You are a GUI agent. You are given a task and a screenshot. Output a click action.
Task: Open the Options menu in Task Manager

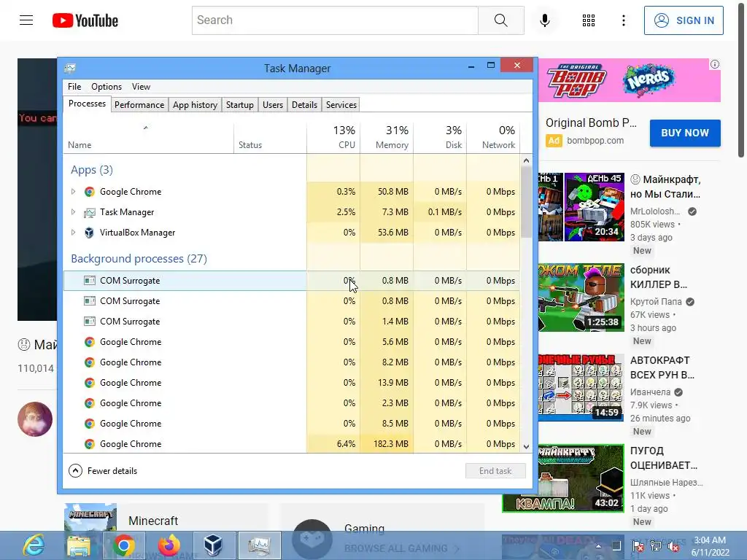click(x=107, y=87)
